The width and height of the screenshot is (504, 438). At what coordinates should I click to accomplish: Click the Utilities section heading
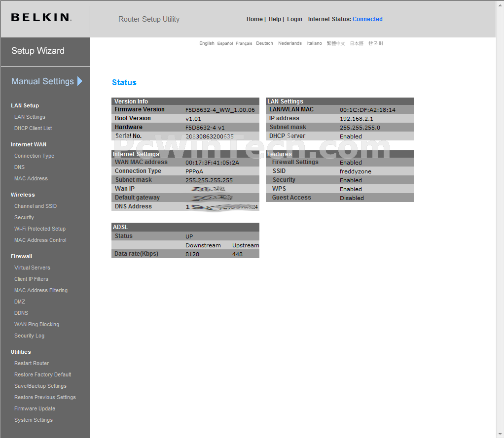[21, 352]
